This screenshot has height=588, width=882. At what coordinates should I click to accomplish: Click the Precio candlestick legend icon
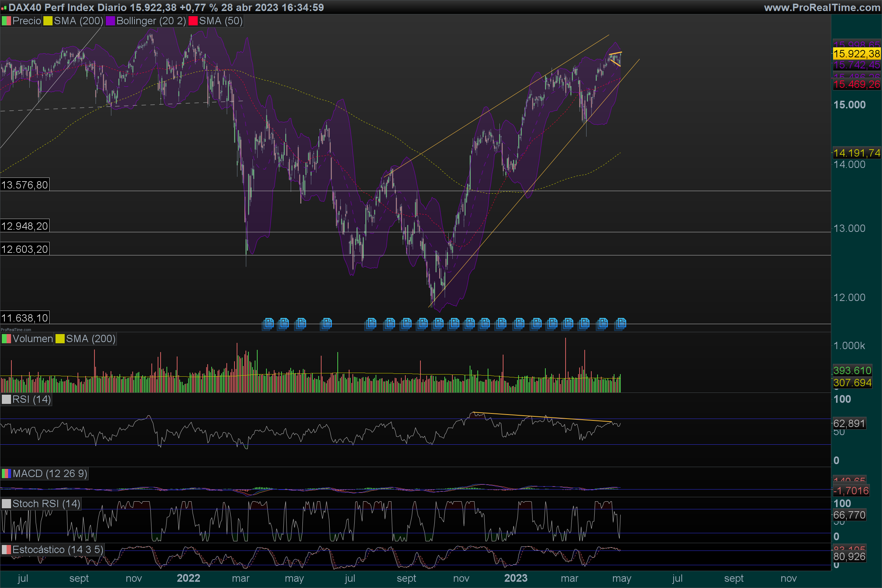(x=6, y=21)
